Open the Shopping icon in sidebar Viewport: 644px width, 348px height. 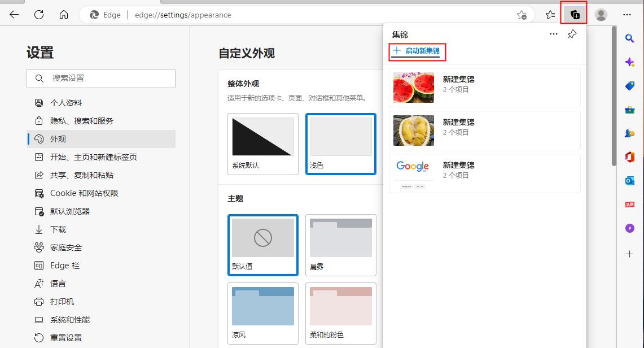tap(630, 86)
